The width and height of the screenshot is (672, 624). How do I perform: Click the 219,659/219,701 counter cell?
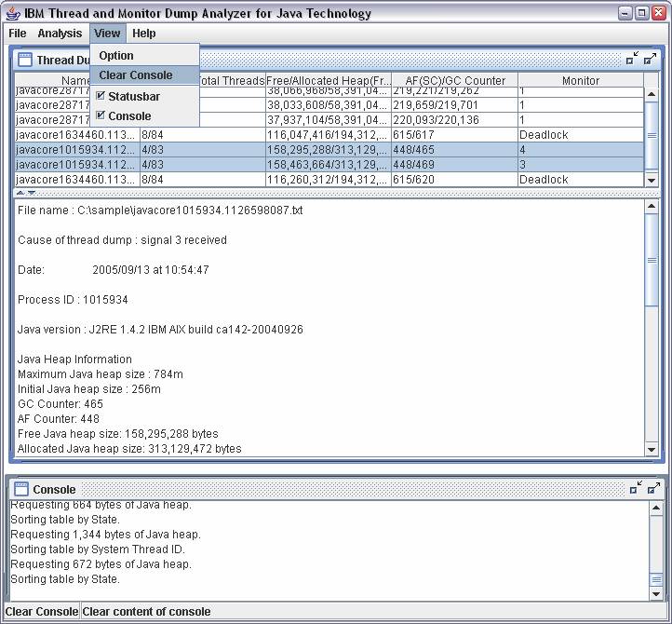pyautogui.click(x=455, y=105)
